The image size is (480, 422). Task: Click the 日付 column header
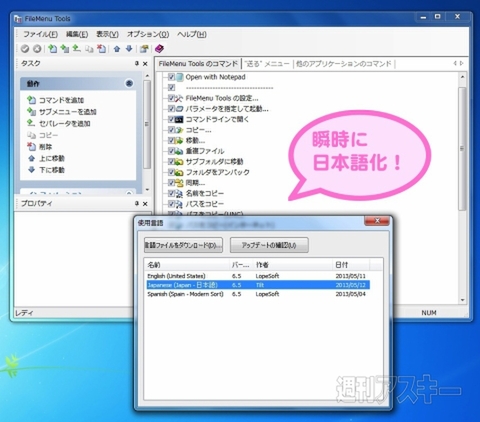click(351, 265)
